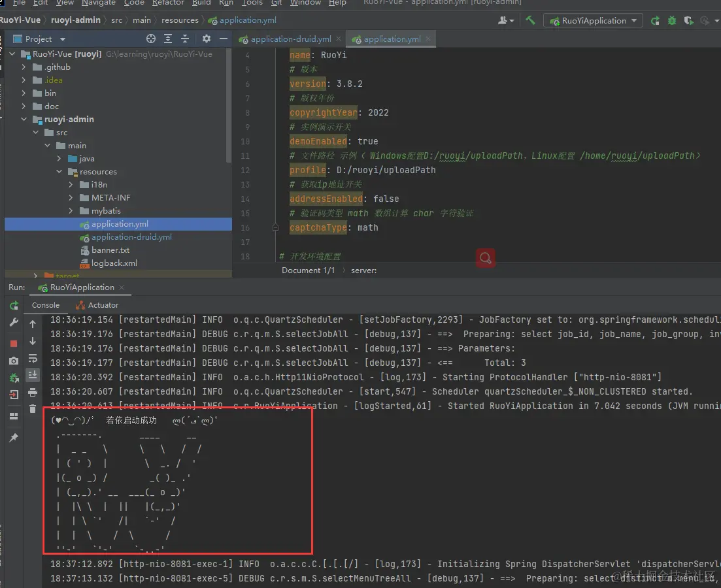Open Project panel settings gear
Viewport: 721px width, 588px height.
[x=207, y=39]
